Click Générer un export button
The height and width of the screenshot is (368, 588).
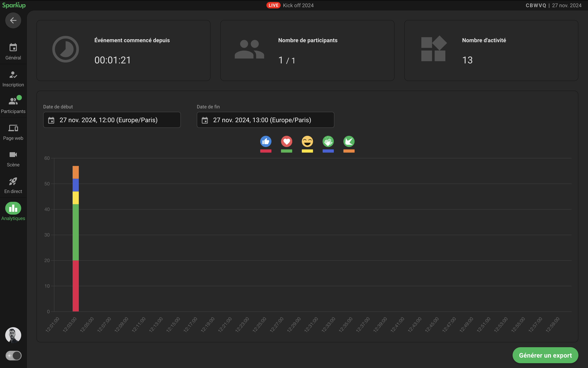545,355
